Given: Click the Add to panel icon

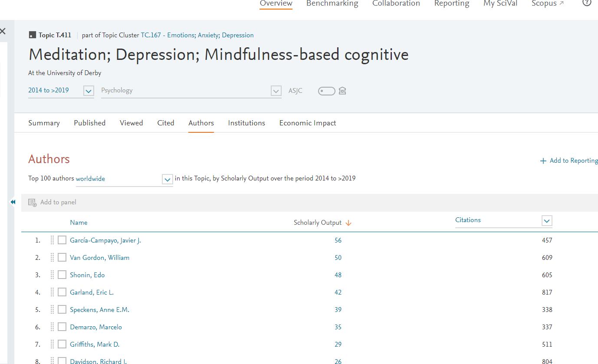Looking at the screenshot, I should pos(33,203).
